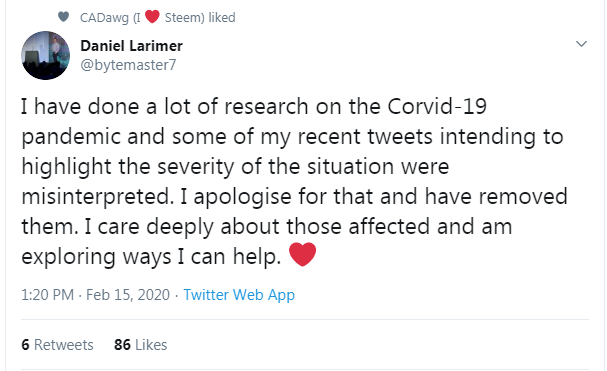This screenshot has width=607, height=371.
Task: Click the word 'liked' in the context line
Action: click(222, 17)
